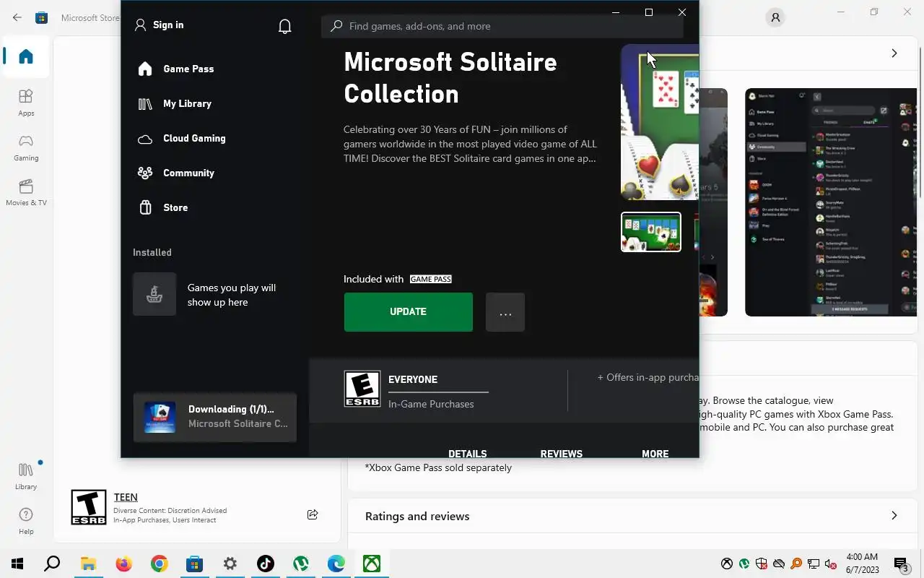Screen dimensions: 924x578
Task: Open My Library in Xbox app
Action: (x=175, y=103)
